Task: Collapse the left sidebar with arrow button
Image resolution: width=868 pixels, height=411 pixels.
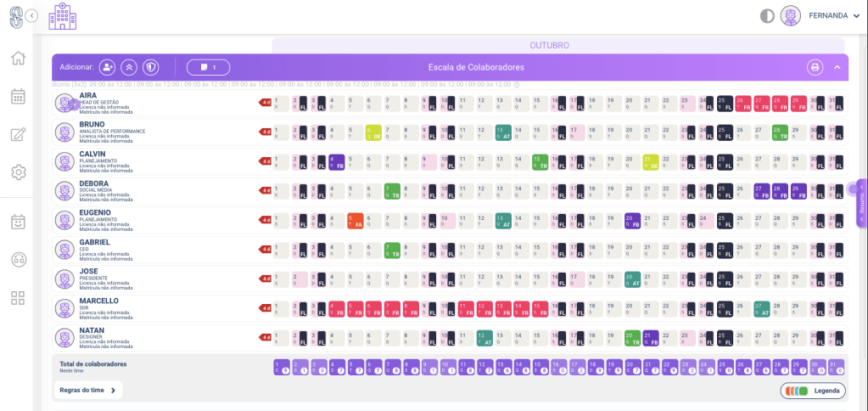Action: click(x=31, y=15)
